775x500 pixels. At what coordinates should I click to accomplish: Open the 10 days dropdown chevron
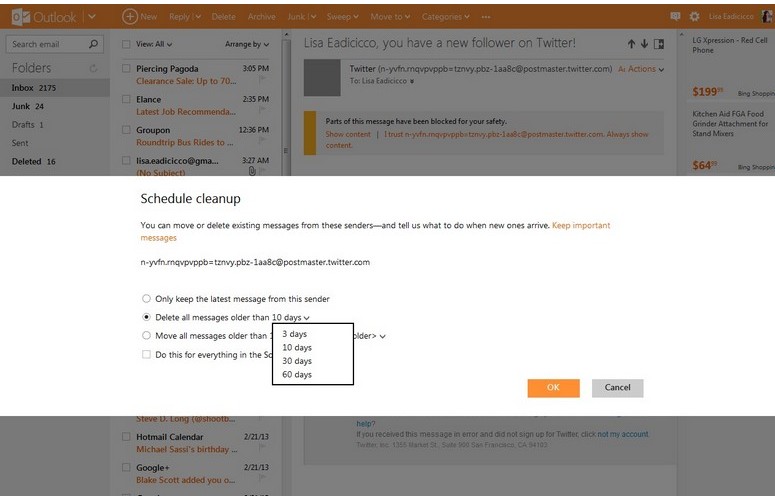point(306,318)
